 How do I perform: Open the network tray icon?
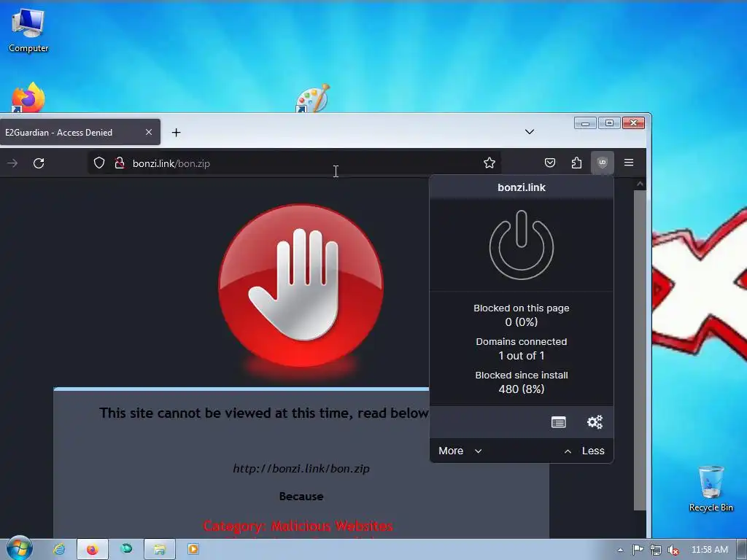[656, 550]
